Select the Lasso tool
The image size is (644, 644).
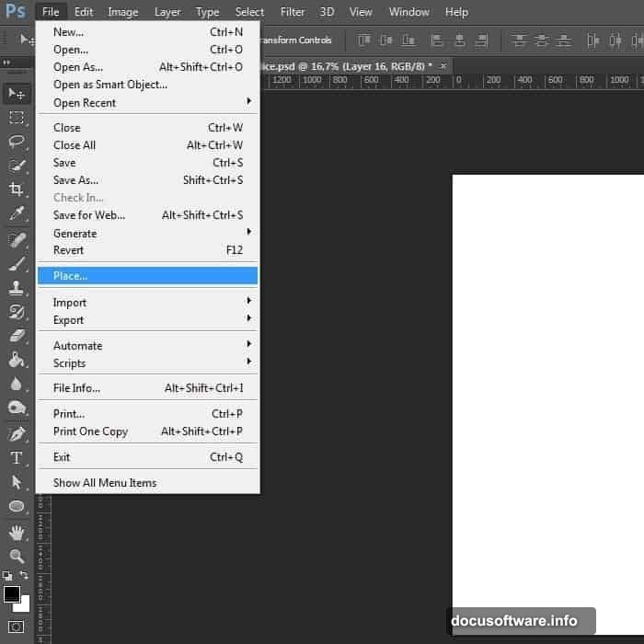pos(17,141)
